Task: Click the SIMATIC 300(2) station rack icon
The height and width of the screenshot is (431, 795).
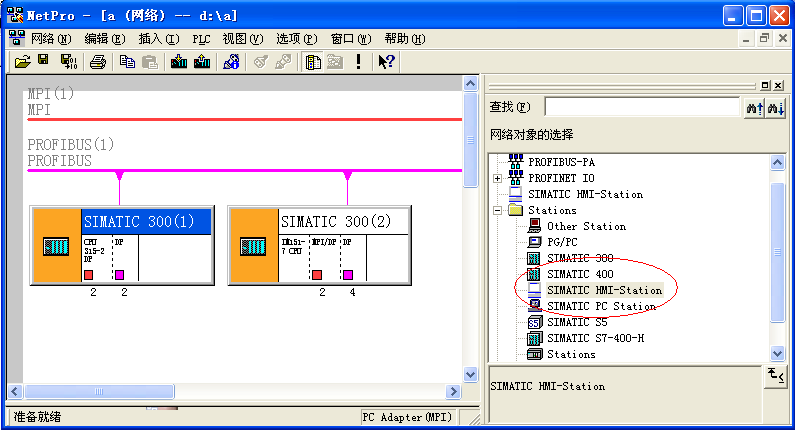Action: coord(253,247)
